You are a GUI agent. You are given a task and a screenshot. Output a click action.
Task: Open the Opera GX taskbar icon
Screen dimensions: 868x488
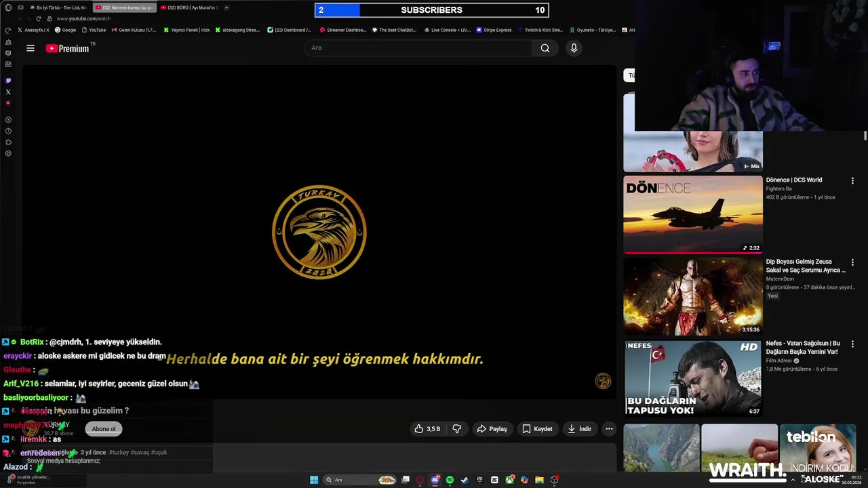[420, 480]
